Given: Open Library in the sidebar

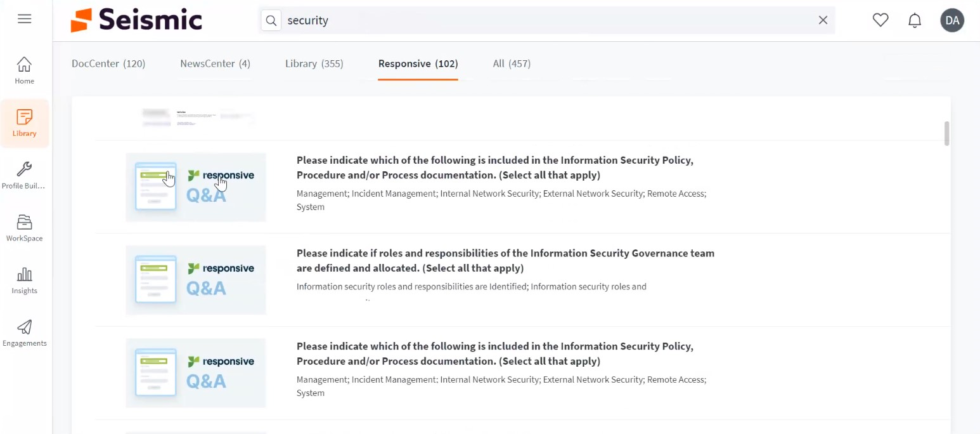Looking at the screenshot, I should [25, 123].
